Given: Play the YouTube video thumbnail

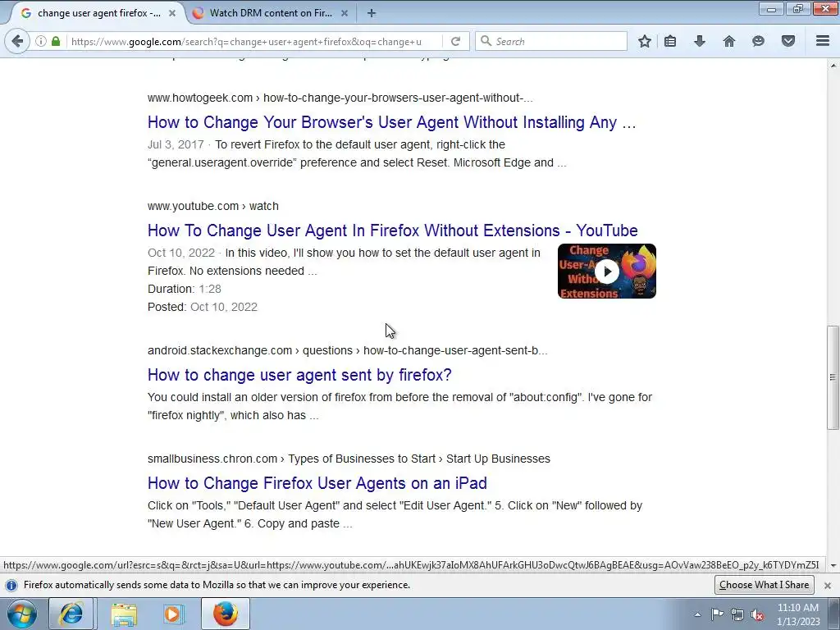Looking at the screenshot, I should (x=607, y=271).
